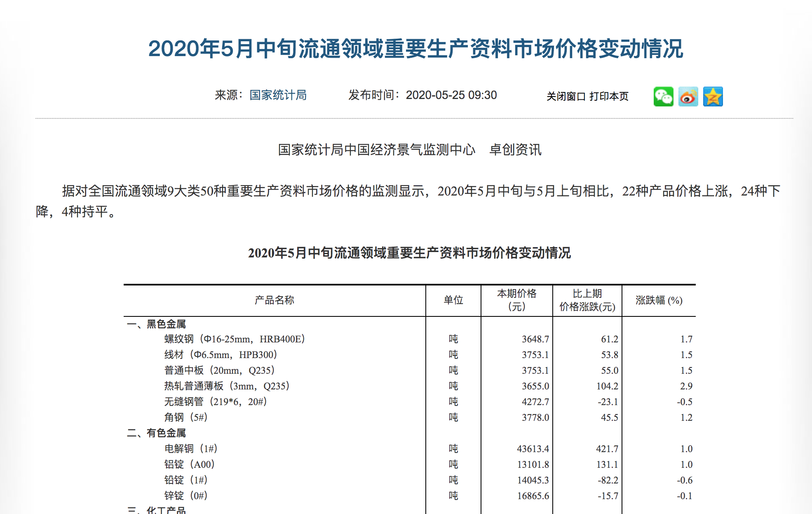The image size is (812, 514).
Task: Click the 电解铜 (1#) product name
Action: pos(190,449)
